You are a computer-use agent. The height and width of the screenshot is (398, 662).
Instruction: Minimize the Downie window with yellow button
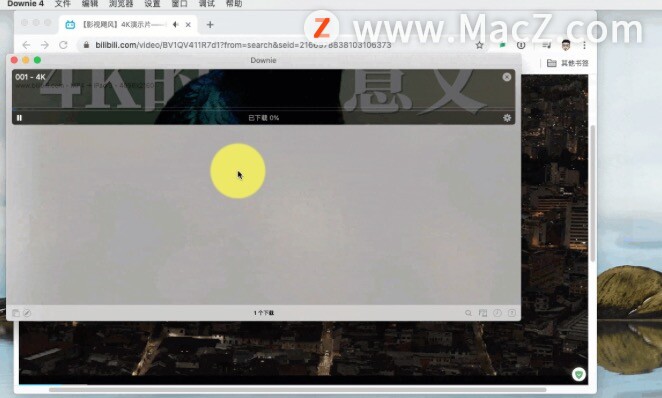pyautogui.click(x=26, y=60)
